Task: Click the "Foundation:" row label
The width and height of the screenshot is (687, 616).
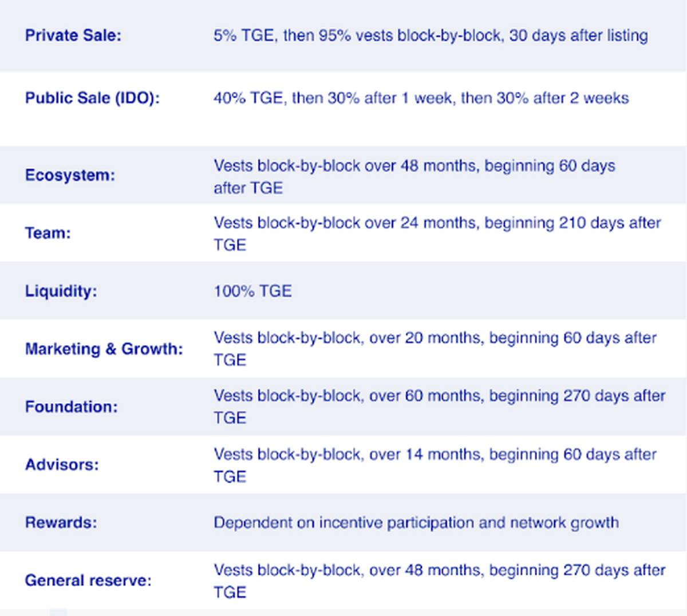Action: [x=72, y=406]
